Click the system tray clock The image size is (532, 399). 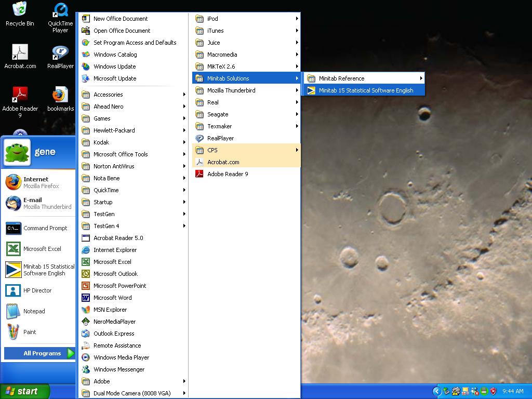tap(513, 391)
